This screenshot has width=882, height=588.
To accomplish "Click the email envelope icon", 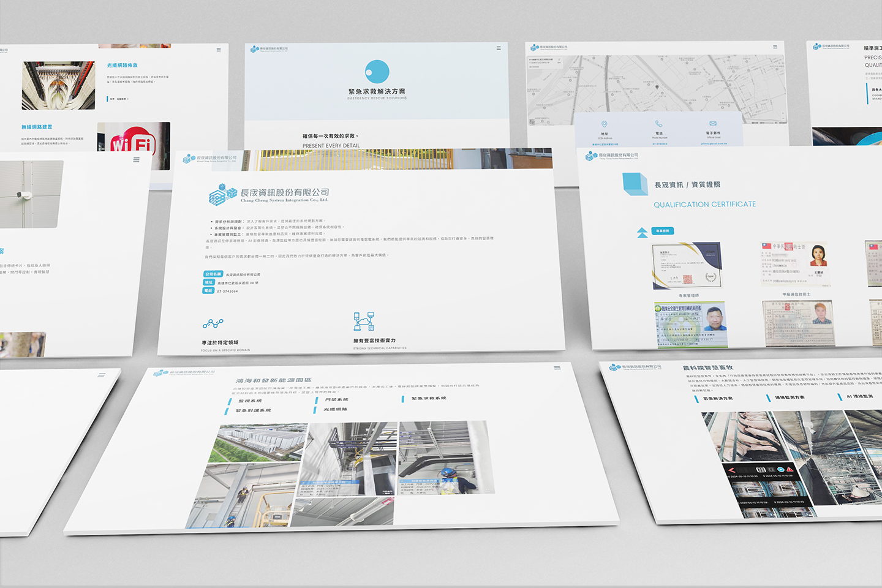I will 713,124.
